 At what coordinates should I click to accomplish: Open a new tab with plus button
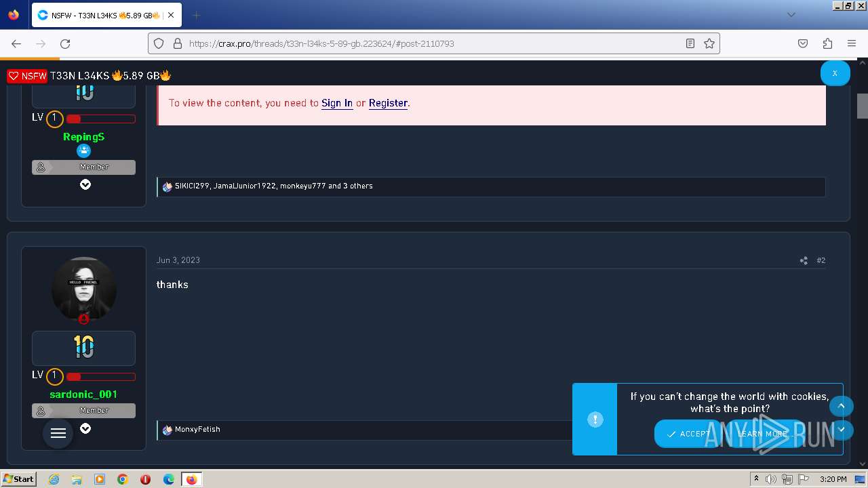pyautogui.click(x=196, y=15)
